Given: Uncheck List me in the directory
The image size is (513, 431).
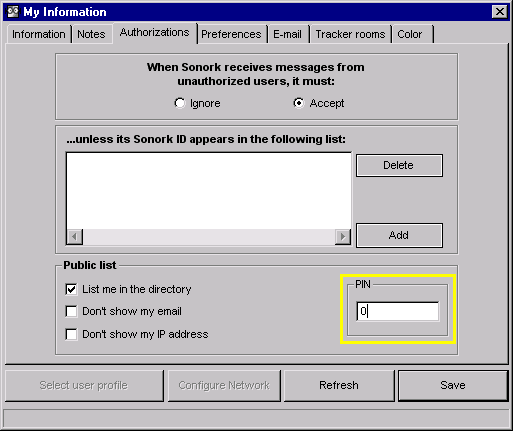Looking at the screenshot, I should coord(71,289).
